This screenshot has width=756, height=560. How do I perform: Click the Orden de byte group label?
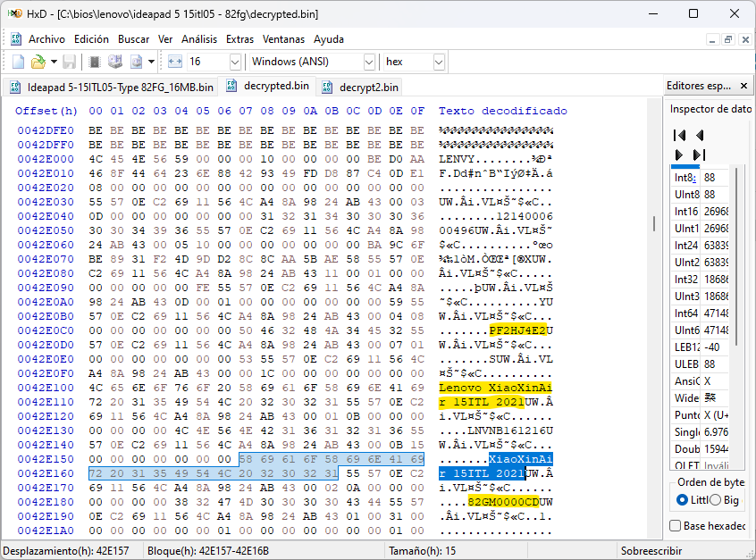tap(711, 482)
